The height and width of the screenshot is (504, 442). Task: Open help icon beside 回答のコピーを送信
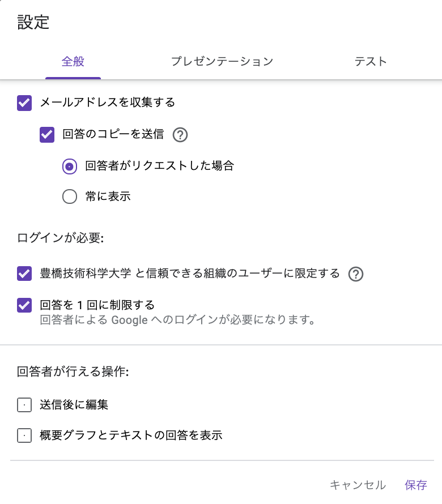[180, 135]
